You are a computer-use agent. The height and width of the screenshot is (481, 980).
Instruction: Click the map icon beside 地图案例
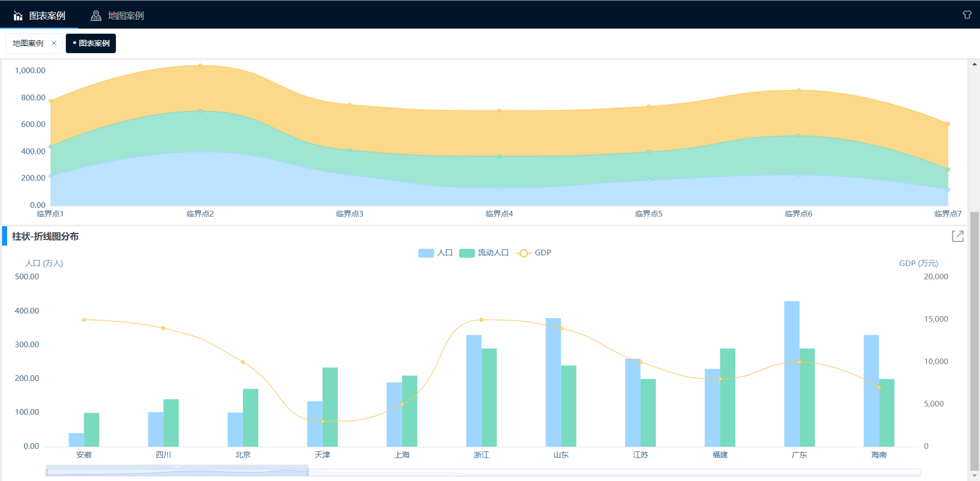96,16
